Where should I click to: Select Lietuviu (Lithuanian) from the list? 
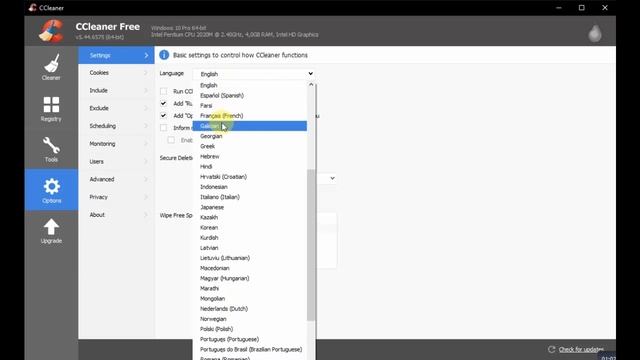(250, 258)
